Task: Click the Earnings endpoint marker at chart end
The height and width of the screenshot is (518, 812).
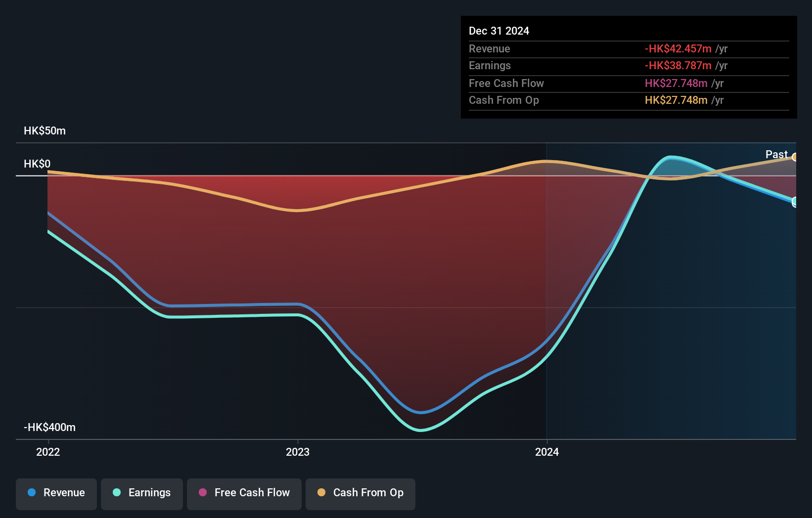Action: pyautogui.click(x=795, y=202)
